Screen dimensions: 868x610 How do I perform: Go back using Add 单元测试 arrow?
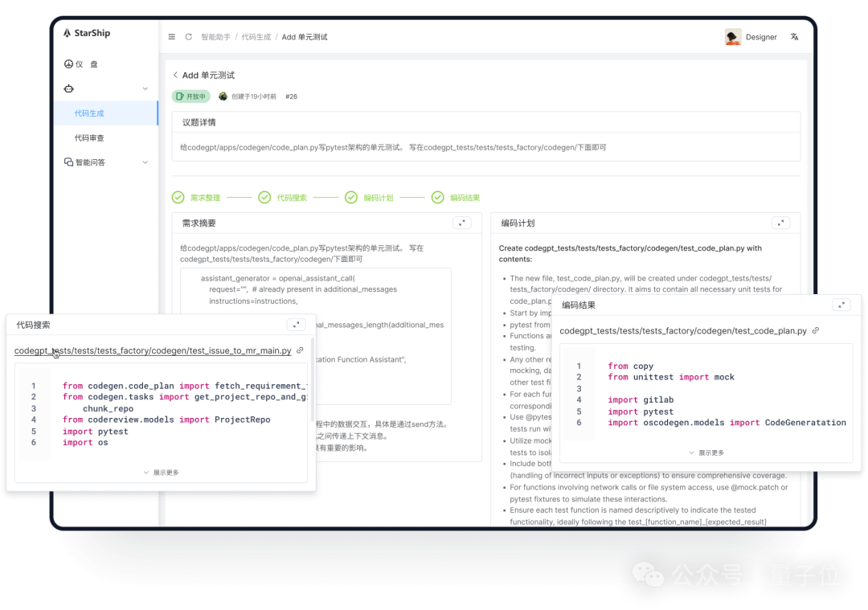pyautogui.click(x=176, y=76)
